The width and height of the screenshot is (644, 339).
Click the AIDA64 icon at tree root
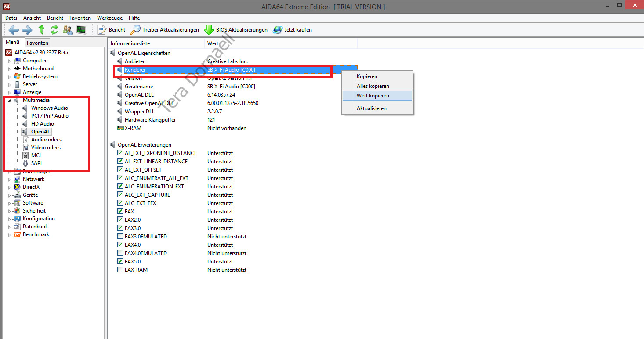9,53
